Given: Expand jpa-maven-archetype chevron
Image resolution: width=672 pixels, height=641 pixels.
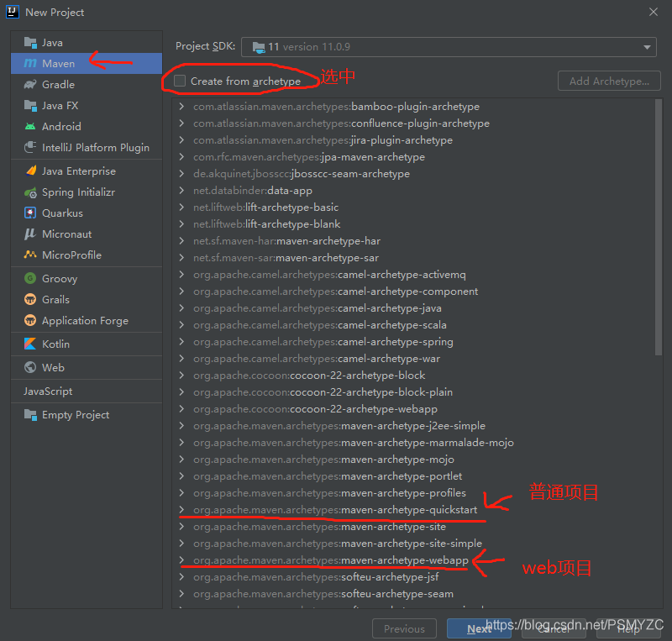Looking at the screenshot, I should (x=181, y=156).
